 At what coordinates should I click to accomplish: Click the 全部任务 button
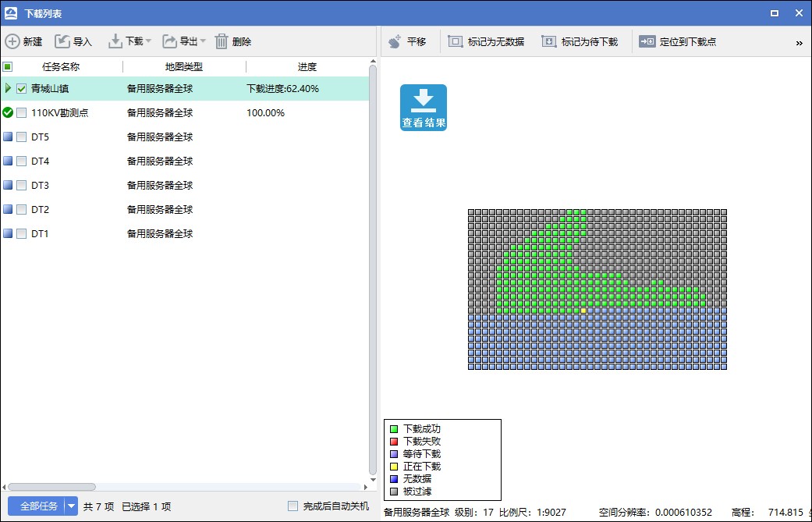tap(36, 506)
